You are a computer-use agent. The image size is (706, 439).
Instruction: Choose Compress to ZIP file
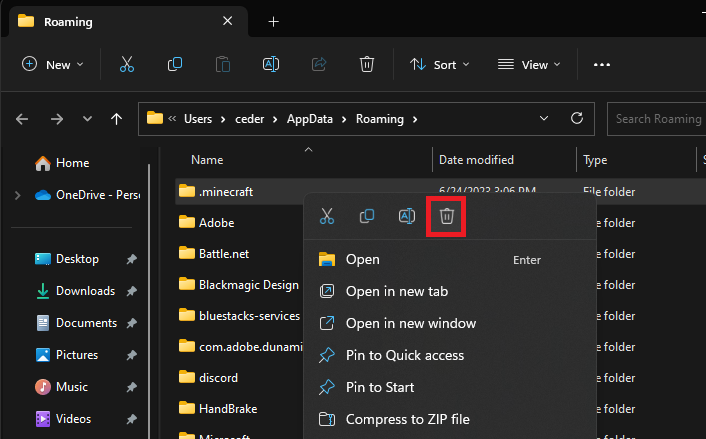(407, 419)
